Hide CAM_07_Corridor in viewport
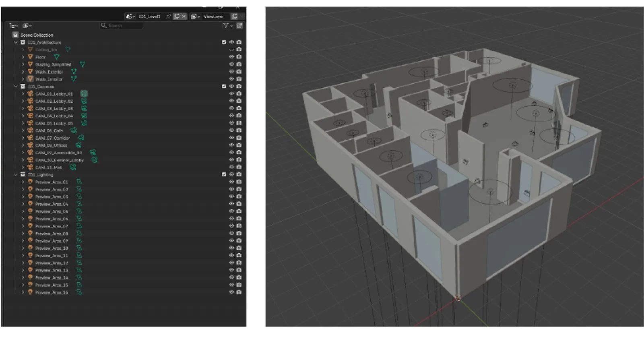644x337 pixels. [231, 138]
